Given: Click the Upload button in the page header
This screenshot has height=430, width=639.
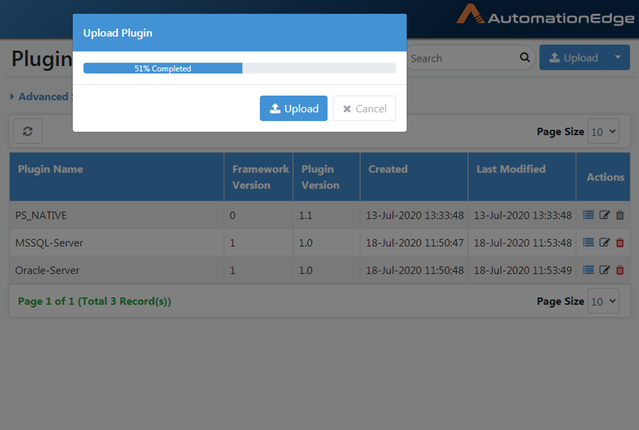Looking at the screenshot, I should click(573, 57).
